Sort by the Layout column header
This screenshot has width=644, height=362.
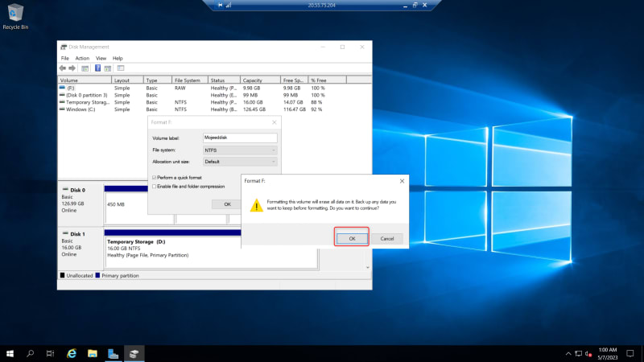point(127,80)
